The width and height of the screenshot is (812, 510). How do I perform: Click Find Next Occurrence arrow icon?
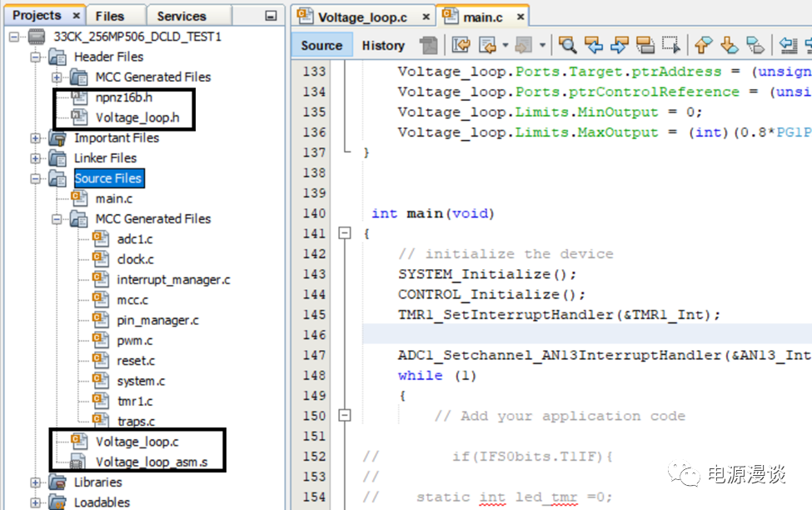click(x=619, y=45)
